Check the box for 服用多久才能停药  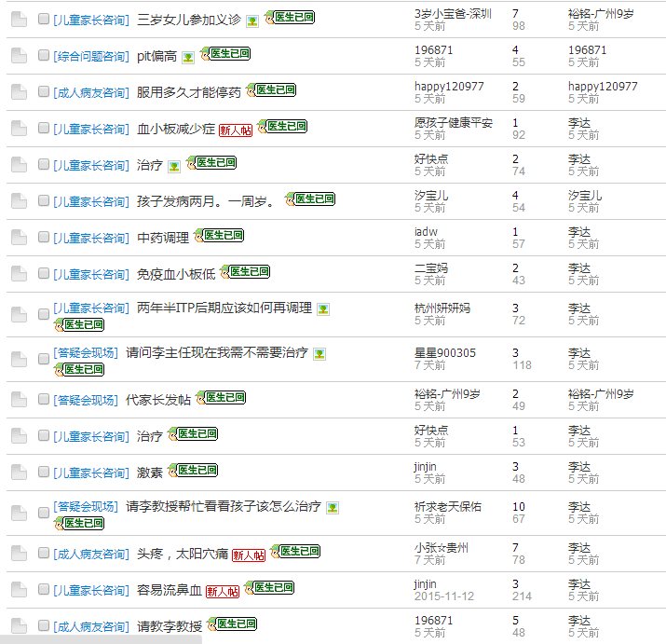[x=44, y=91]
